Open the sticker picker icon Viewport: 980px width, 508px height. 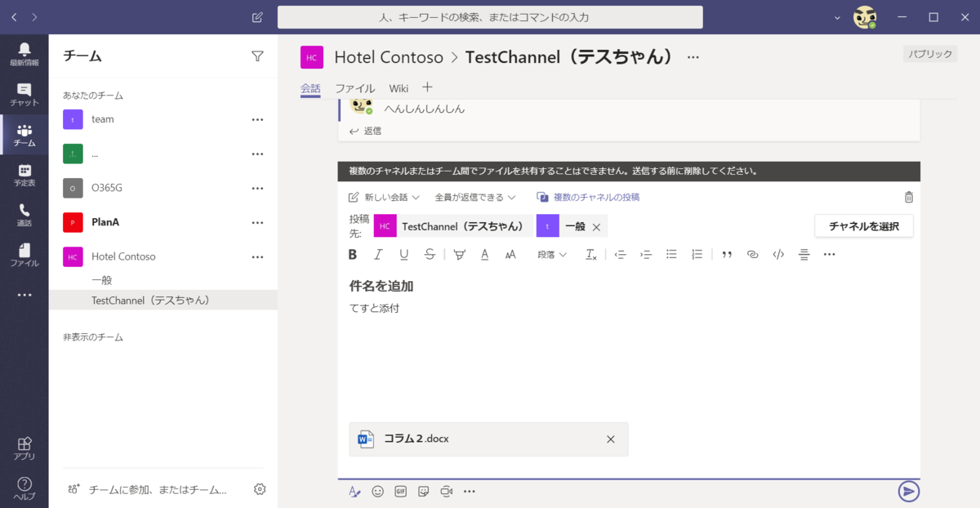pyautogui.click(x=423, y=491)
